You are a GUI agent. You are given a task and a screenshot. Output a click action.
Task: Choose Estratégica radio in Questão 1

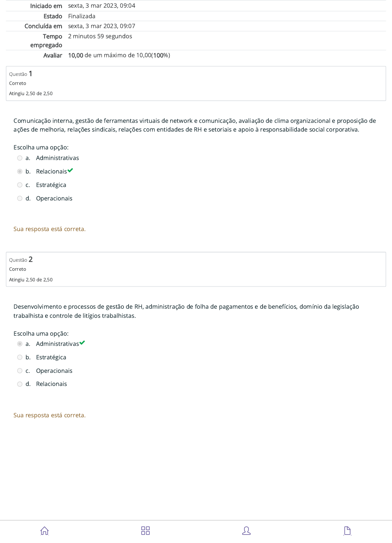pyautogui.click(x=20, y=185)
